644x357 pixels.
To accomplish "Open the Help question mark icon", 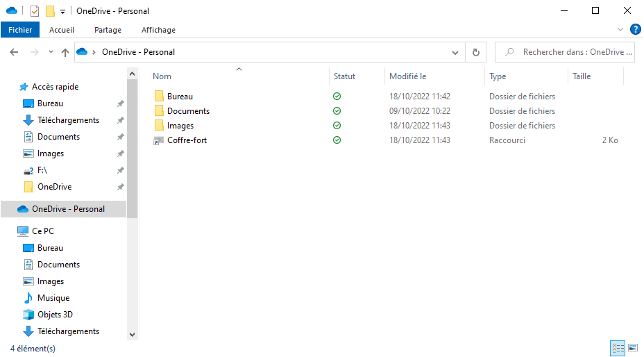I will (635, 30).
